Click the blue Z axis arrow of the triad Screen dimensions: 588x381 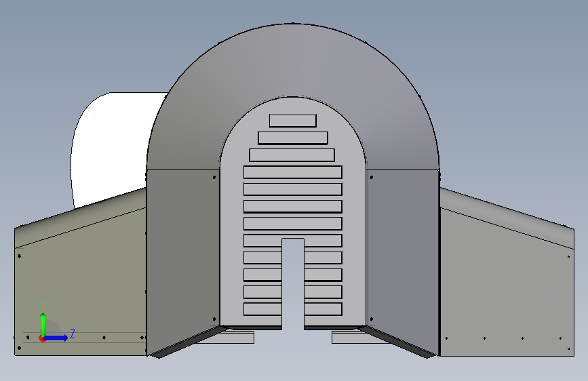(56, 338)
